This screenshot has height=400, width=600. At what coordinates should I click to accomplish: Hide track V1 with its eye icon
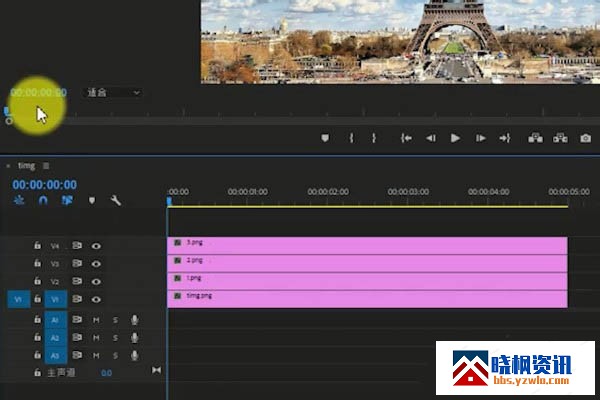pyautogui.click(x=96, y=299)
